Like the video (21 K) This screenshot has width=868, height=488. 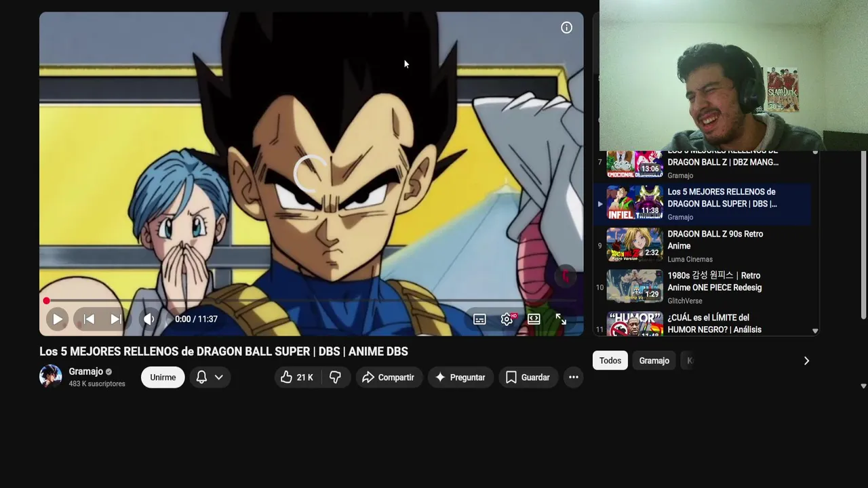[x=297, y=378]
